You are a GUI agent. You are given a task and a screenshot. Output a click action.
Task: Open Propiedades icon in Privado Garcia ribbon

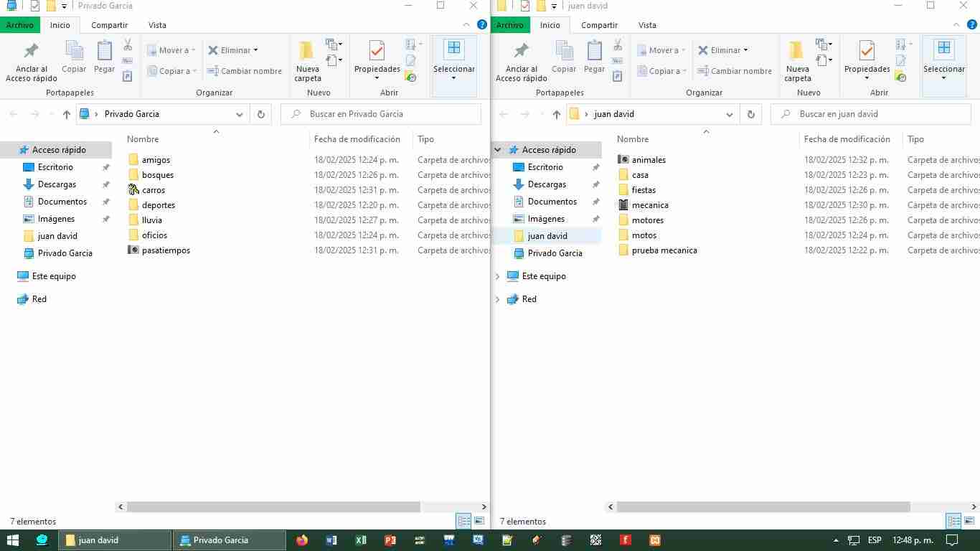377,51
